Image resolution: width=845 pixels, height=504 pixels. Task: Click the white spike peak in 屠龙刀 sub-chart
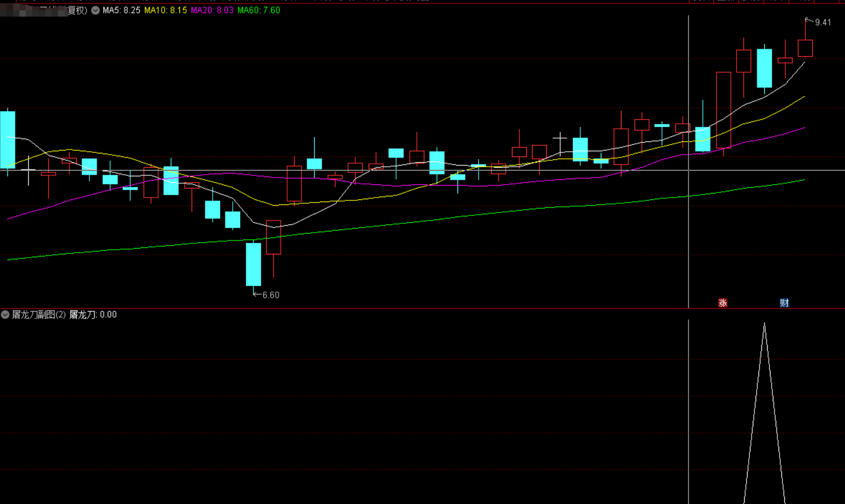(x=764, y=324)
